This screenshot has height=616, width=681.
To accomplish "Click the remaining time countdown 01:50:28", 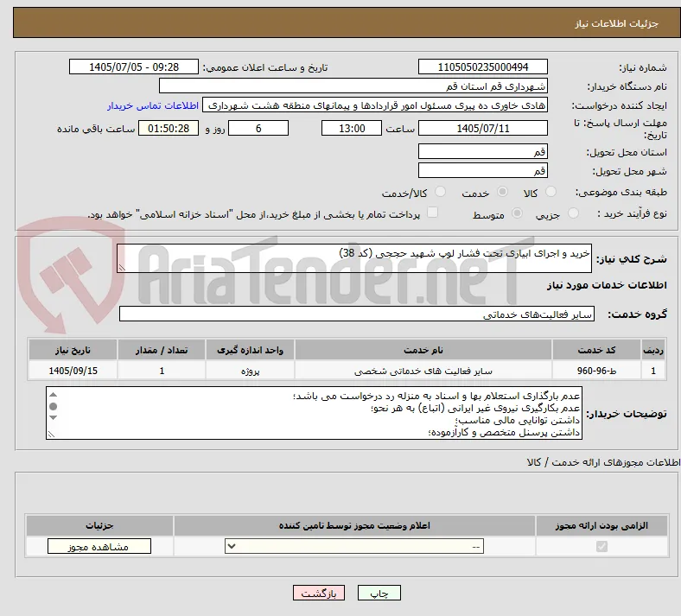I will [x=169, y=128].
